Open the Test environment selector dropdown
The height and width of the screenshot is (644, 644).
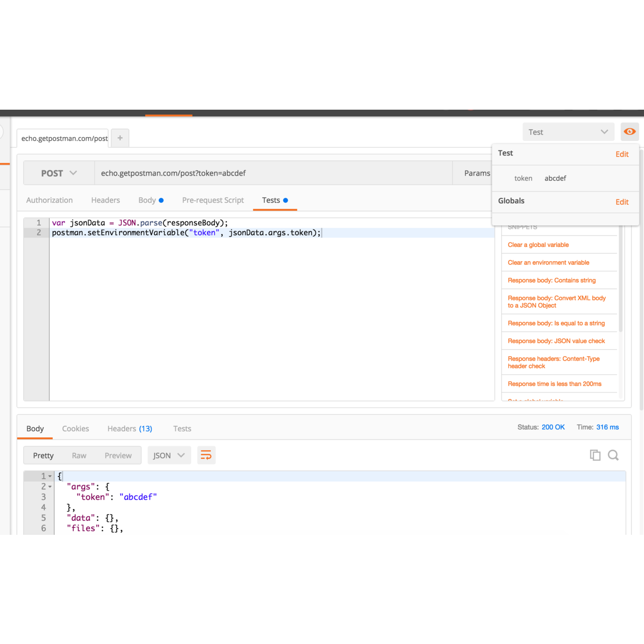point(568,131)
